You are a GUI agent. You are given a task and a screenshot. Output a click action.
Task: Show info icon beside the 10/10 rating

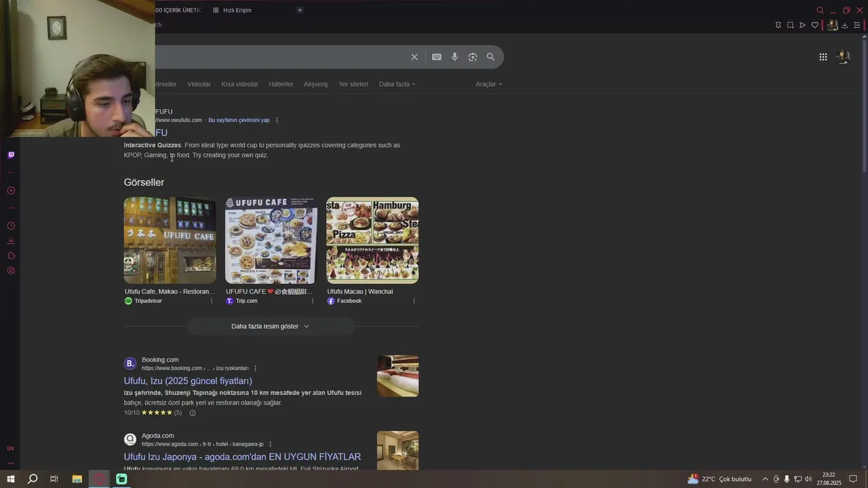[x=192, y=413]
